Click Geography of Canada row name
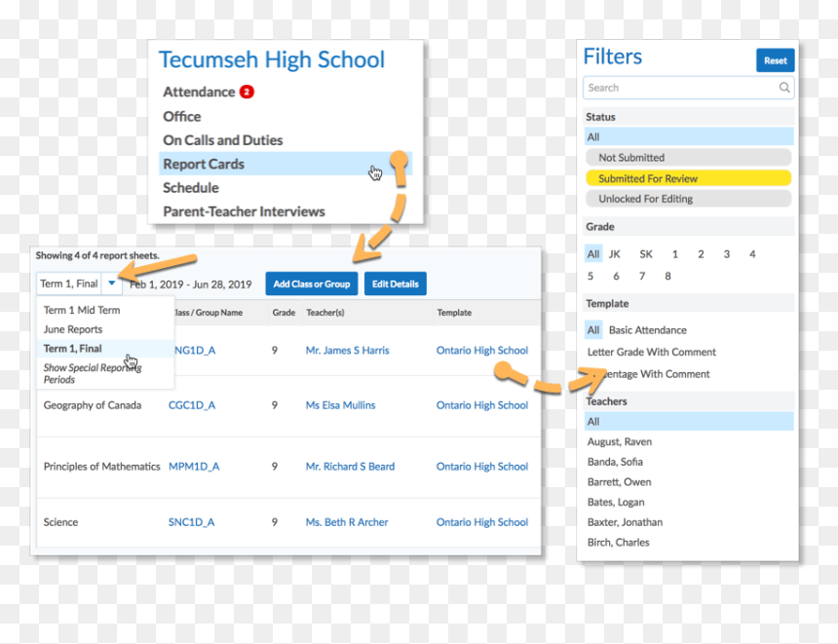This screenshot has width=838, height=644. pyautogui.click(x=93, y=405)
